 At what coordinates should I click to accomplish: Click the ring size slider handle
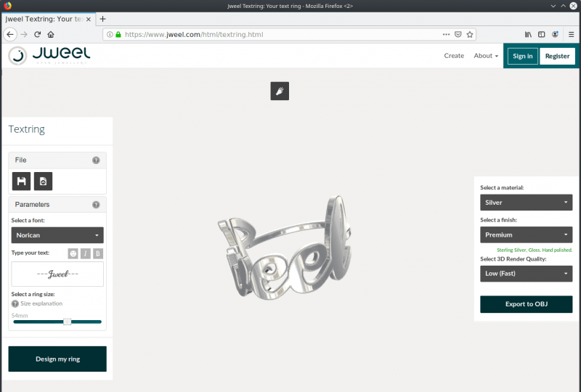67,322
